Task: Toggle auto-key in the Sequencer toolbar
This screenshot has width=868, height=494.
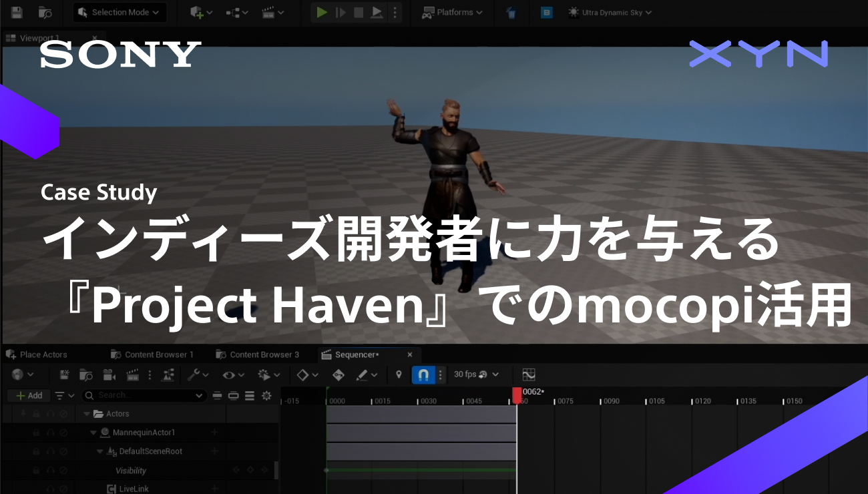Action: tap(338, 375)
